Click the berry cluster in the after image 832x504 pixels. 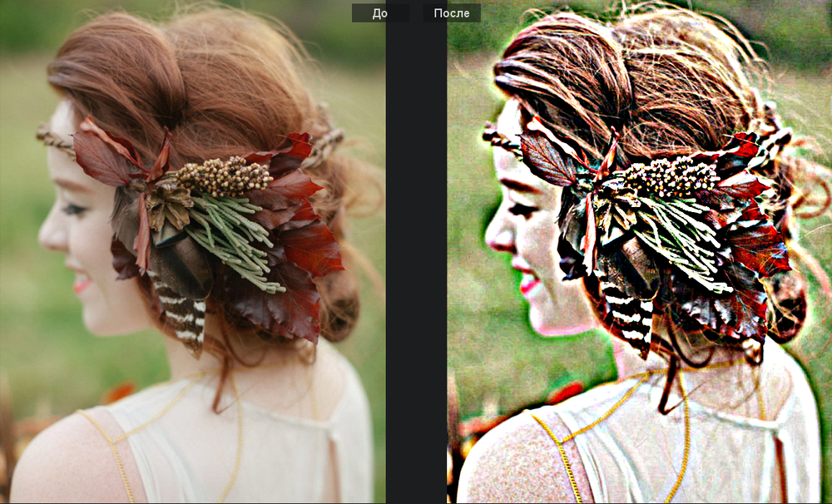[x=672, y=176]
